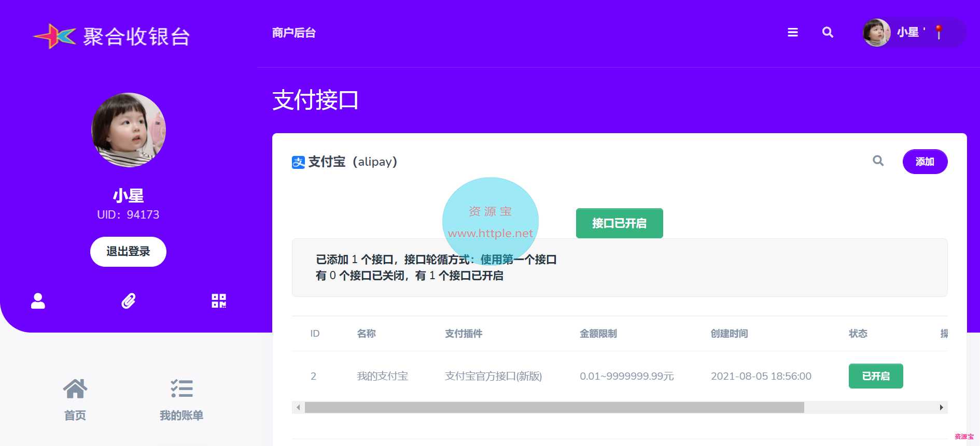Click the 商户后台 header title
980x446 pixels.
pyautogui.click(x=294, y=33)
